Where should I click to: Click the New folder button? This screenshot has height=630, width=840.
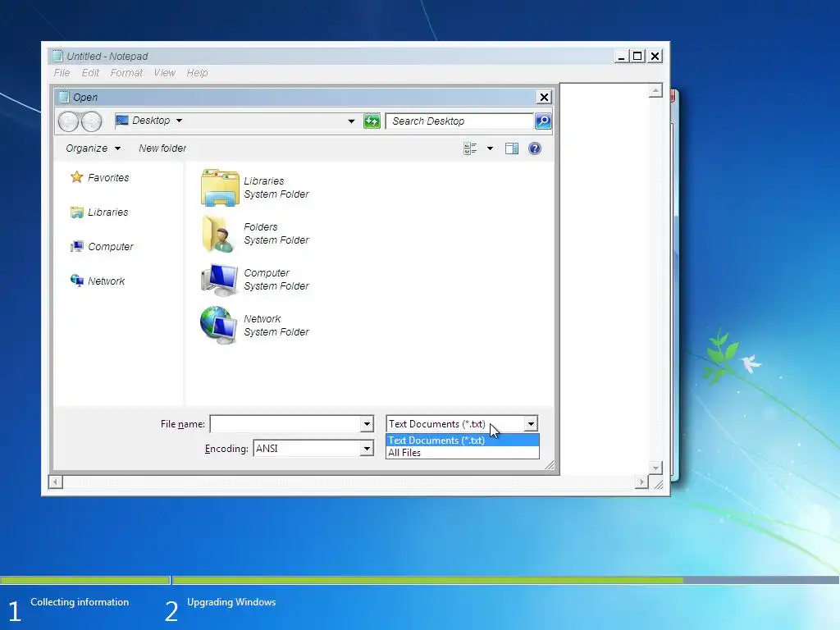[x=162, y=148]
